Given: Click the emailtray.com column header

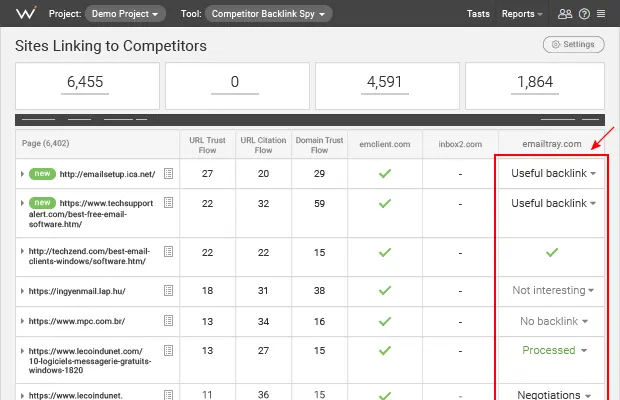Looking at the screenshot, I should pos(552,144).
